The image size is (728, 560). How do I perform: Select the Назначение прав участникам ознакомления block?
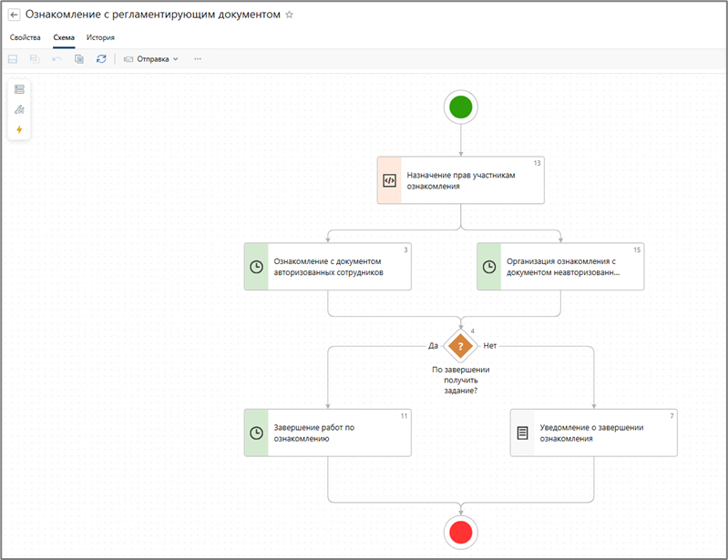(x=461, y=179)
